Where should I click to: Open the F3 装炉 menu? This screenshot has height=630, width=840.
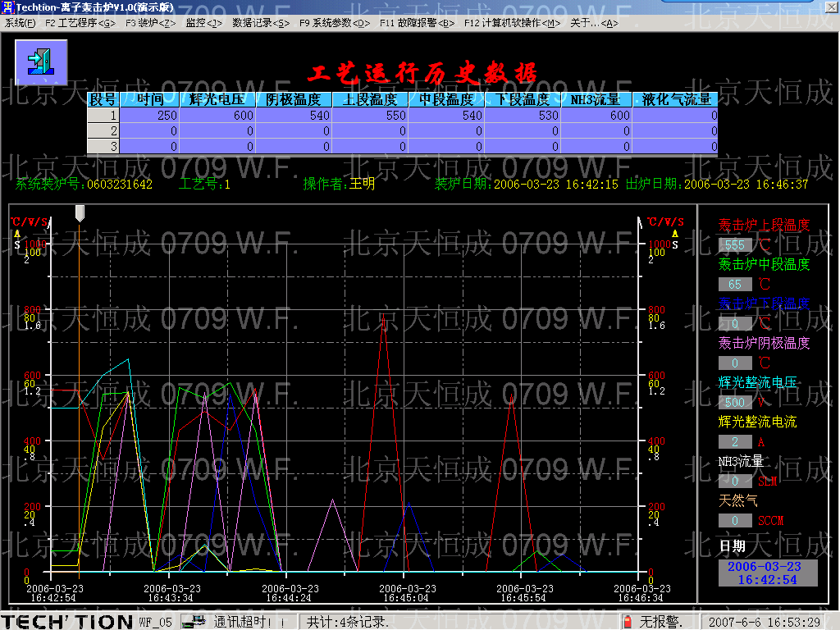[x=151, y=23]
